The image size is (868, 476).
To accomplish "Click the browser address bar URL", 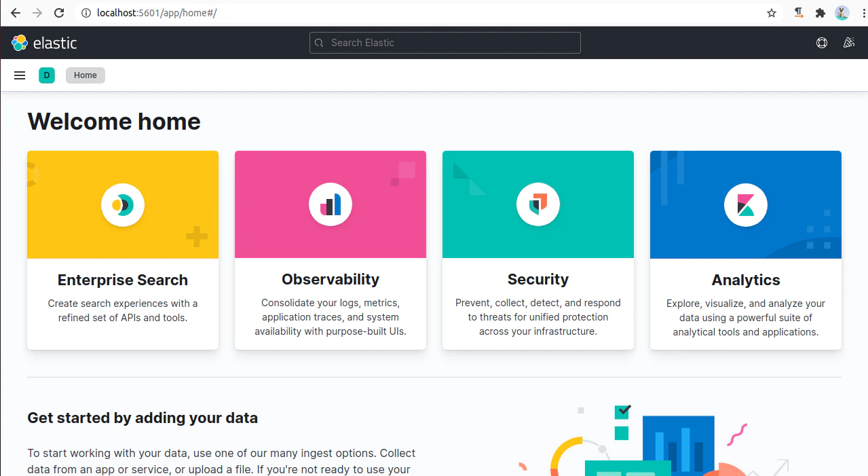I will click(x=157, y=13).
